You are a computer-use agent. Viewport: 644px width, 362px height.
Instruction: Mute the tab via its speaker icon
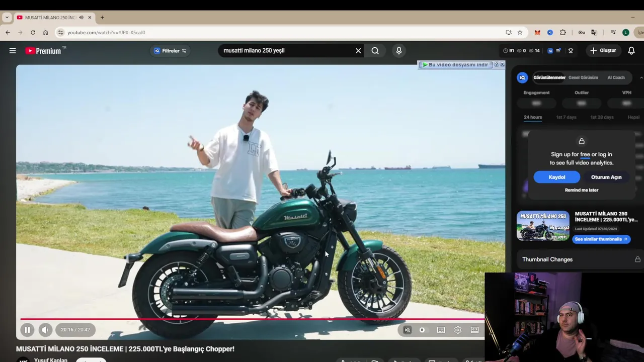pyautogui.click(x=81, y=18)
